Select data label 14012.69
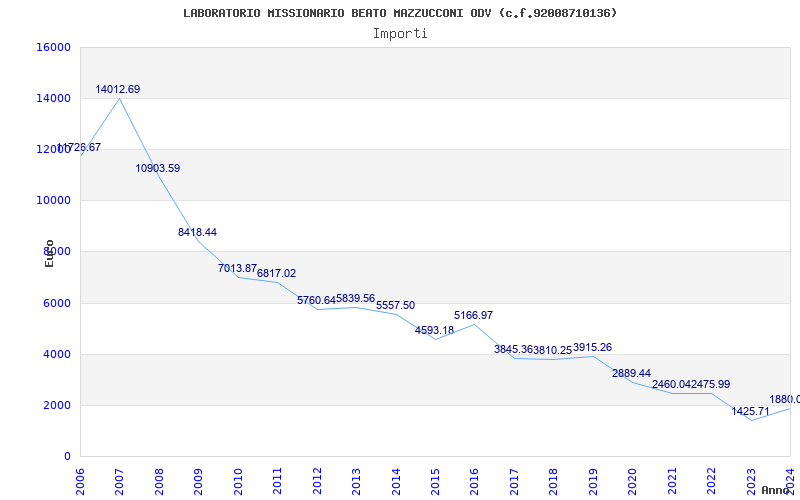 pos(117,89)
